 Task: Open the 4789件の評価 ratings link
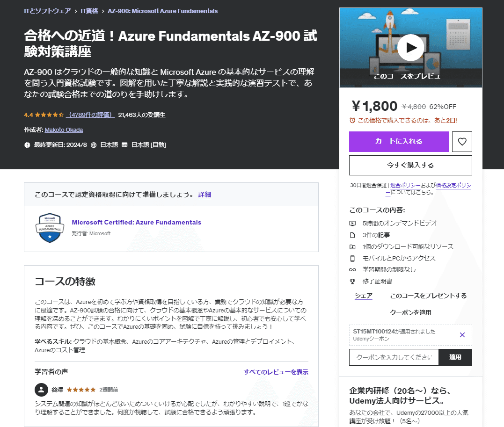tap(90, 115)
